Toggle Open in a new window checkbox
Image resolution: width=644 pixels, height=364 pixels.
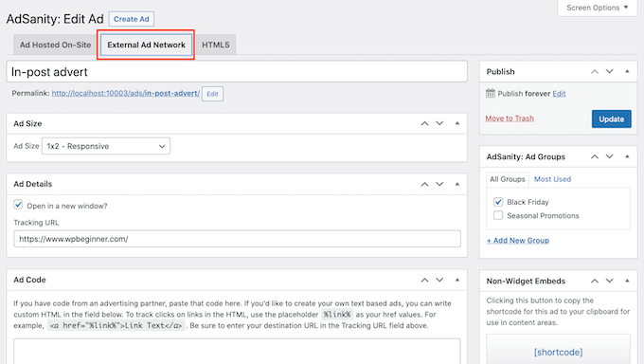(x=18, y=205)
